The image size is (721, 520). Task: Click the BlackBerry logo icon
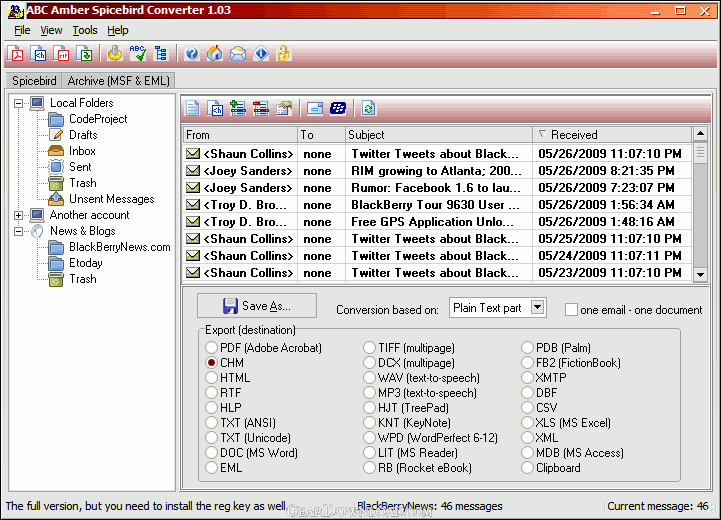pyautogui.click(x=338, y=109)
